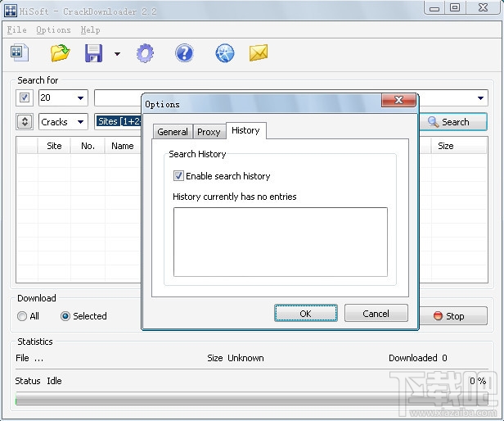Visit website via the globe icon
504x421 pixels.
point(225,53)
